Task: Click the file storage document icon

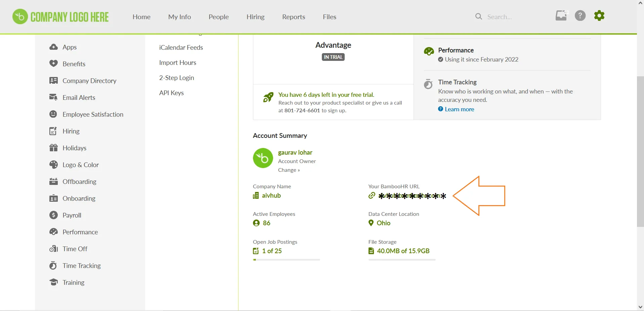Action: click(x=371, y=251)
